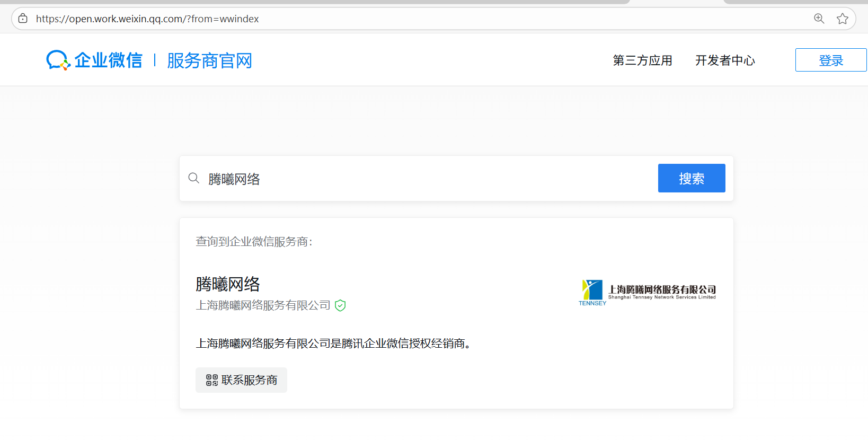This screenshot has height=440, width=868.
Task: Select the browser URL address bar
Action: (413, 19)
